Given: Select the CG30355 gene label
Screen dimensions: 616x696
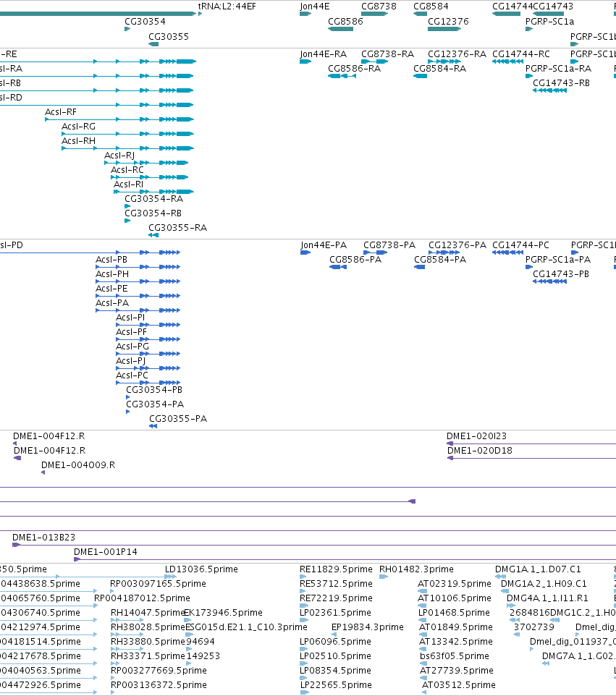Looking at the screenshot, I should (x=169, y=36).
